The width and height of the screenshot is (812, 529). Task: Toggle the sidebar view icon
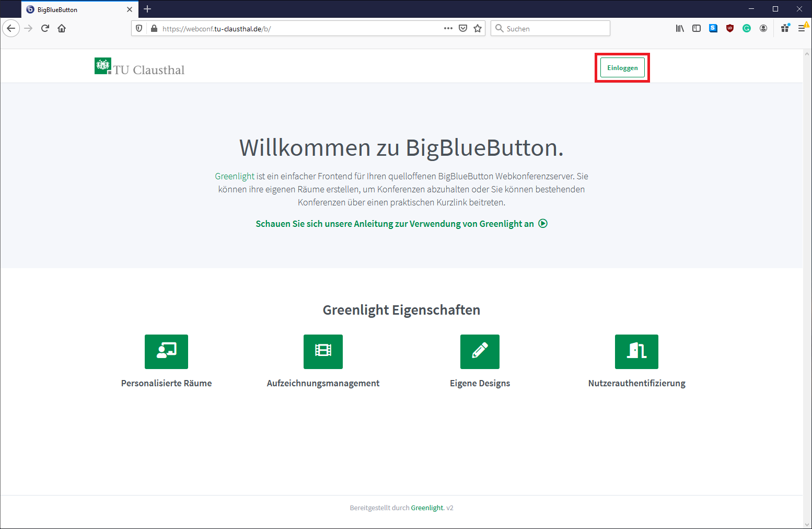(697, 28)
